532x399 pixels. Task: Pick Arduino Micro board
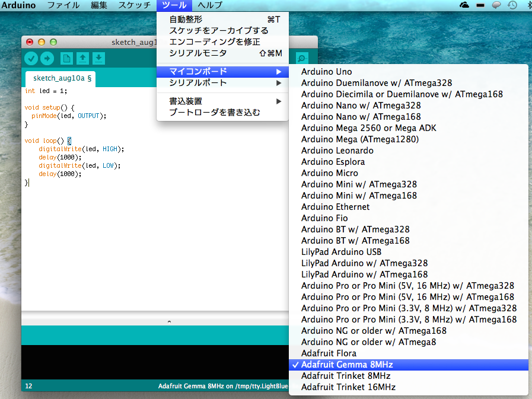click(409, 173)
